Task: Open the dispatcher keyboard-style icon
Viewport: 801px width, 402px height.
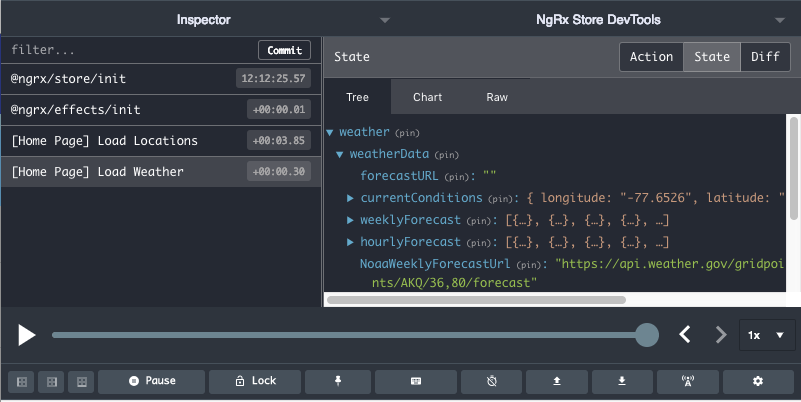Action: (x=416, y=381)
